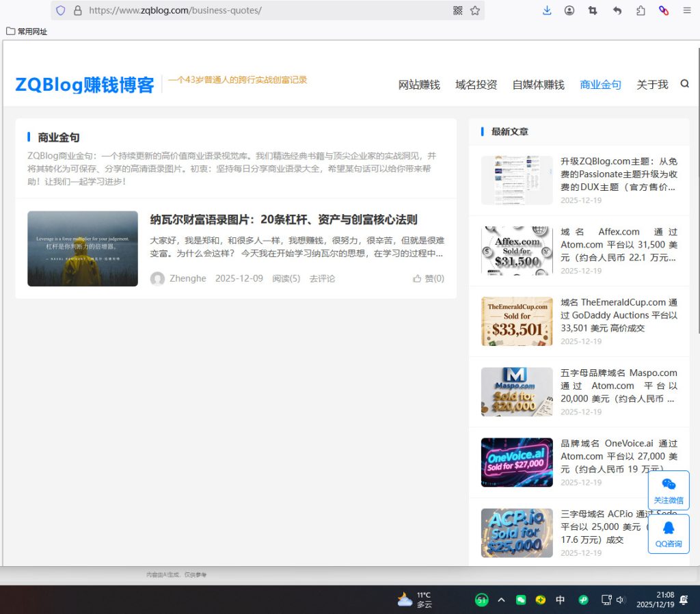Click the yellow raincoat article thumbnail
The image size is (700, 614).
(83, 249)
